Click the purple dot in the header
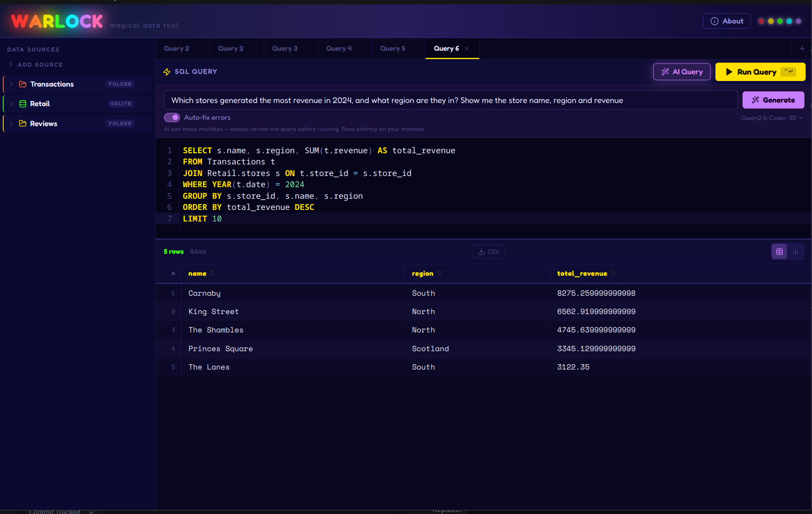The height and width of the screenshot is (514, 812). click(799, 21)
